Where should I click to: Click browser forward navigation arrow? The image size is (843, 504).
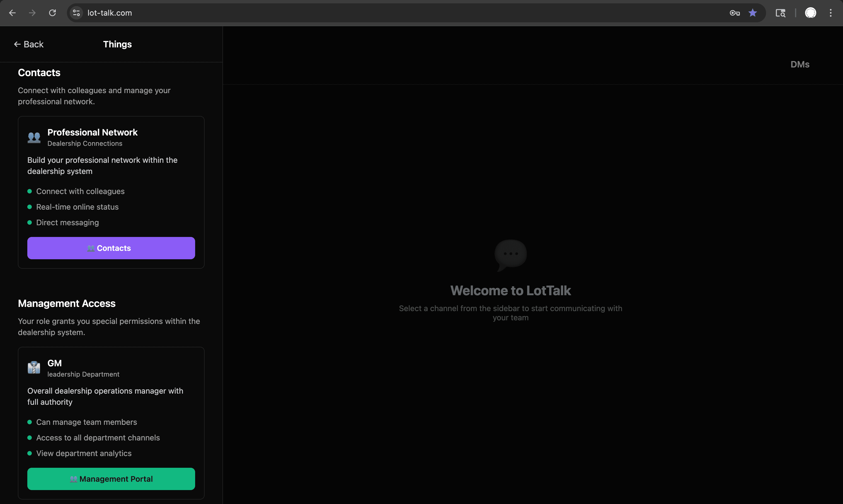coord(32,13)
